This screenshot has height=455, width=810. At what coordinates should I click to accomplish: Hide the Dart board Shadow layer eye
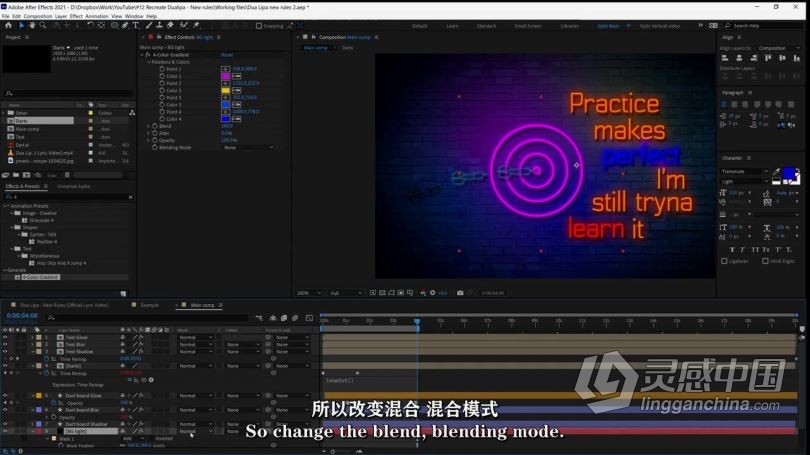click(5, 424)
